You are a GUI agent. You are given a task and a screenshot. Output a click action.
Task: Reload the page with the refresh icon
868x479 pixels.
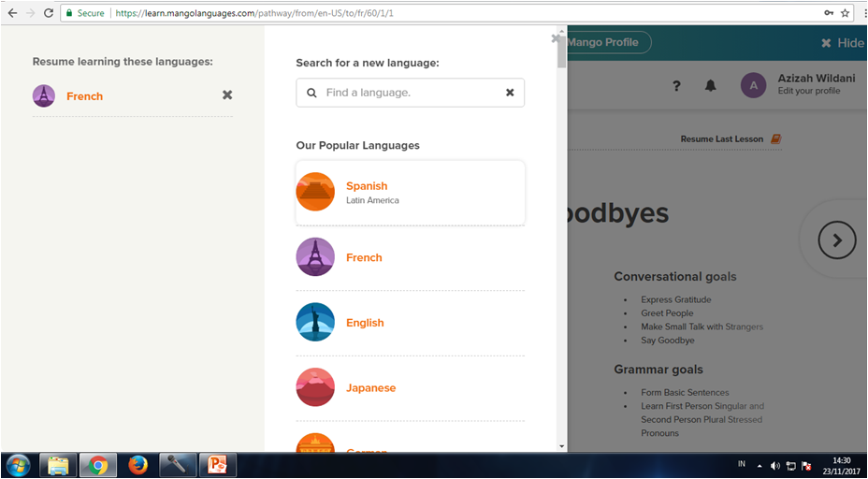[x=48, y=13]
